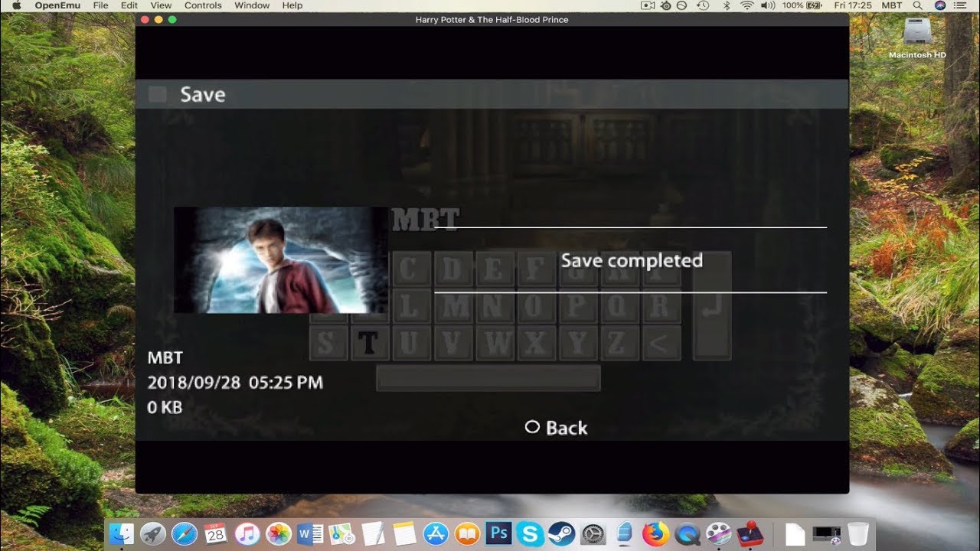Open the Window menu
The image size is (980, 551).
(x=252, y=5)
